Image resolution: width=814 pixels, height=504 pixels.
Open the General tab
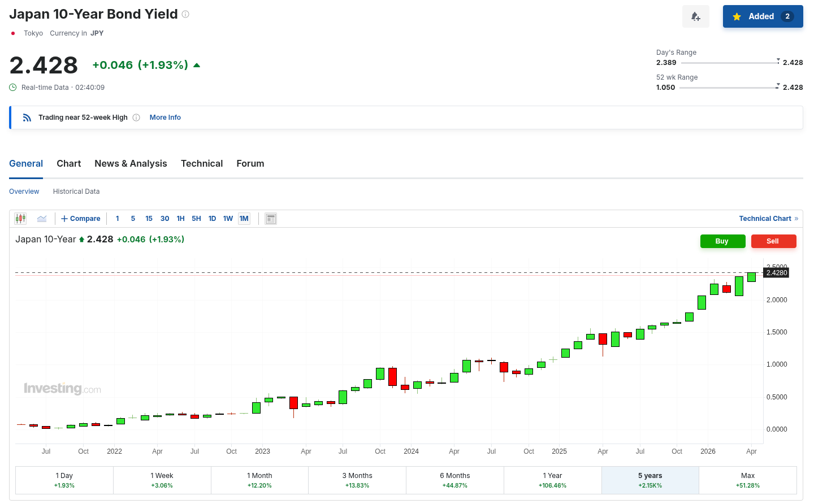[x=26, y=163]
